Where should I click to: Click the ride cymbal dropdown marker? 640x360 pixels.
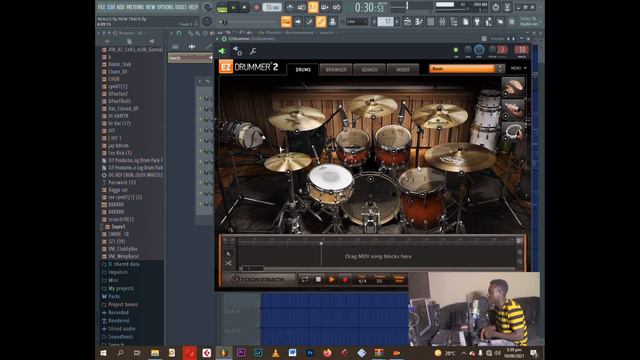coord(461,173)
